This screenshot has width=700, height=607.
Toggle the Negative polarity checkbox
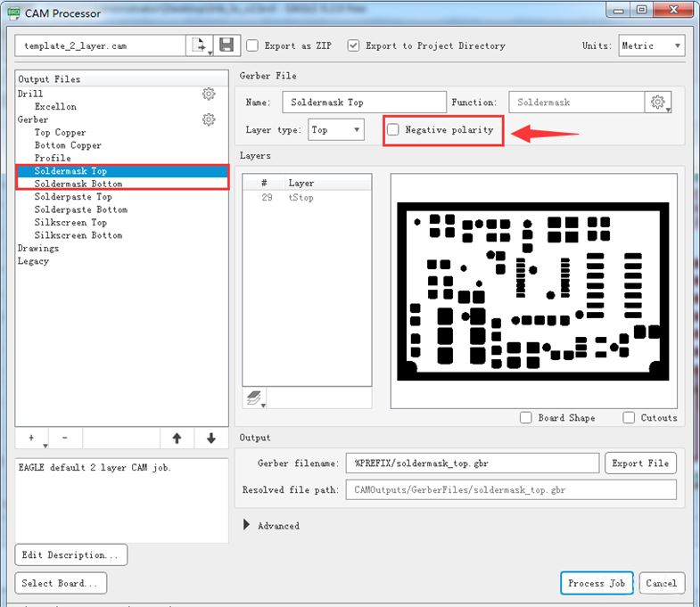(x=393, y=130)
